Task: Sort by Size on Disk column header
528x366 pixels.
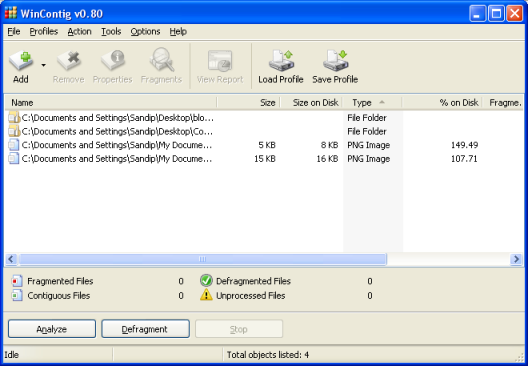Action: [x=311, y=102]
